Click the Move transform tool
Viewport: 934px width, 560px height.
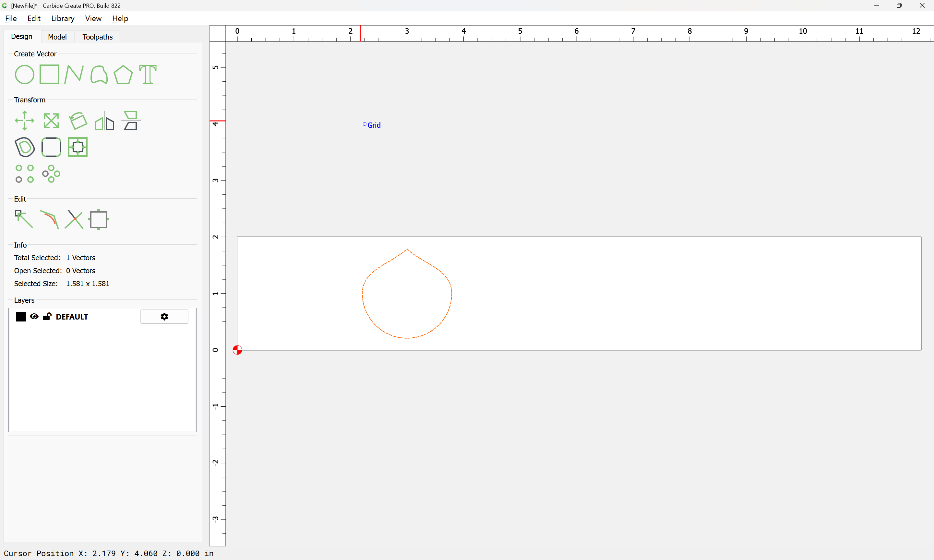(24, 121)
